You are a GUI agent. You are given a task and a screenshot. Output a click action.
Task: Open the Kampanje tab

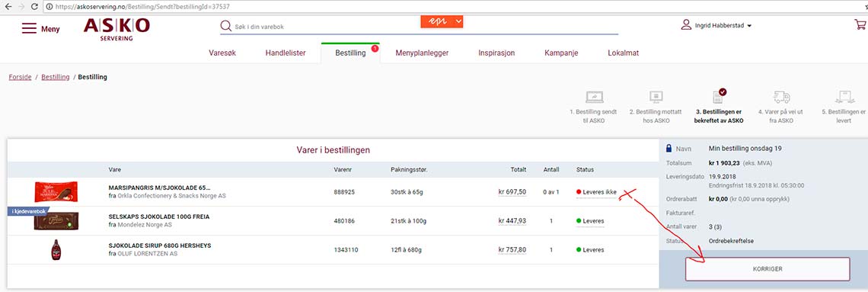coord(561,53)
